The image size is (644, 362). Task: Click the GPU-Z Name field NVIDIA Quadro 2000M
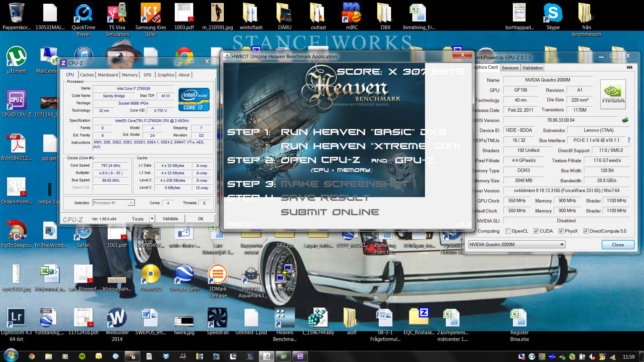[548, 80]
